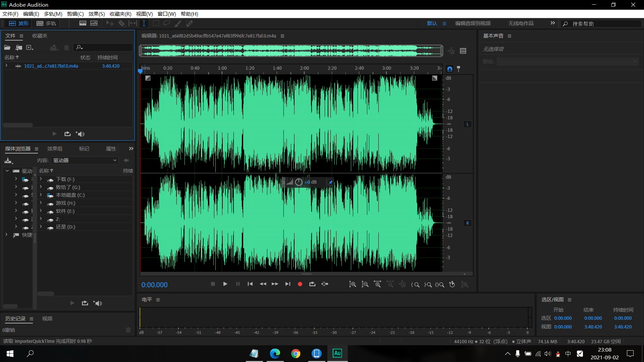Click Import file icon in Files panel
Screen dimensions: 644x362
(x=19, y=48)
